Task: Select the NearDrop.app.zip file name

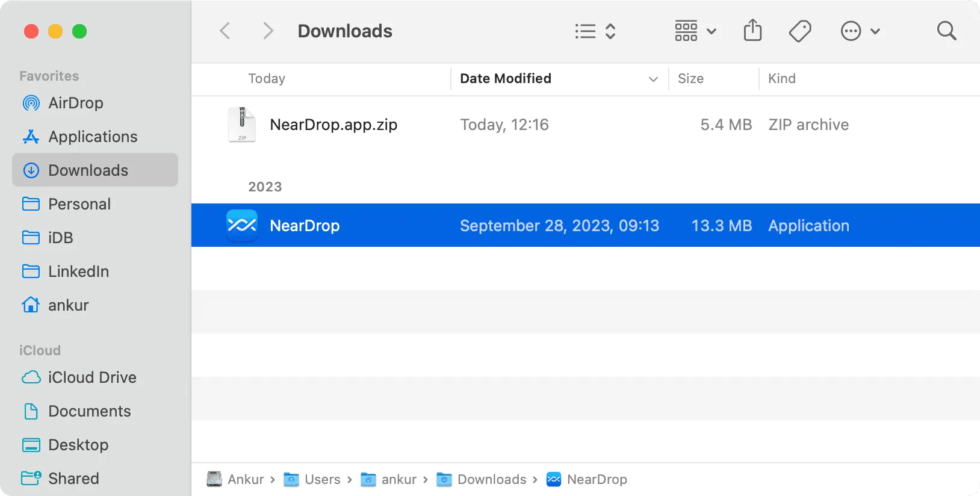Action: [x=333, y=125]
